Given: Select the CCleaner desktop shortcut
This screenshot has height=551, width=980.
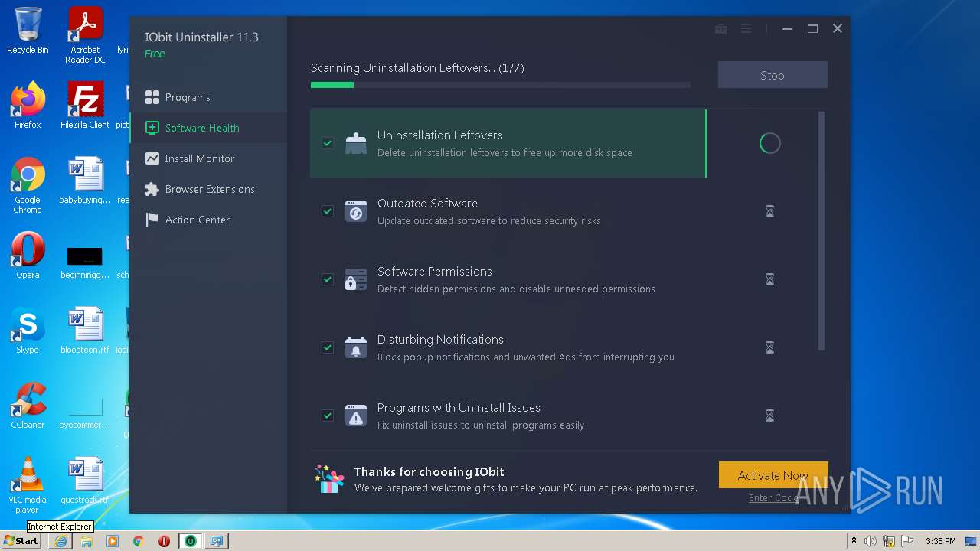Looking at the screenshot, I should pos(28,406).
